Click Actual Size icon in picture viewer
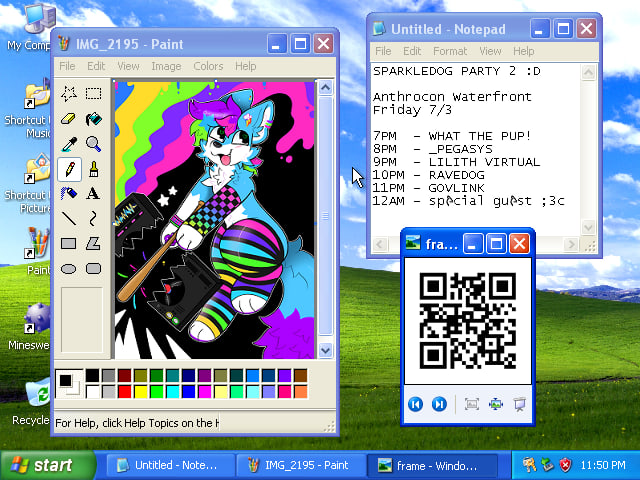 [496, 404]
